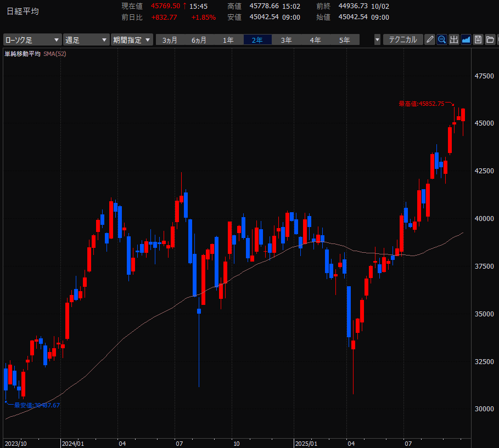This screenshot has width=499, height=448.
Task: Click the 47500 price axis label
Action: 484,76
